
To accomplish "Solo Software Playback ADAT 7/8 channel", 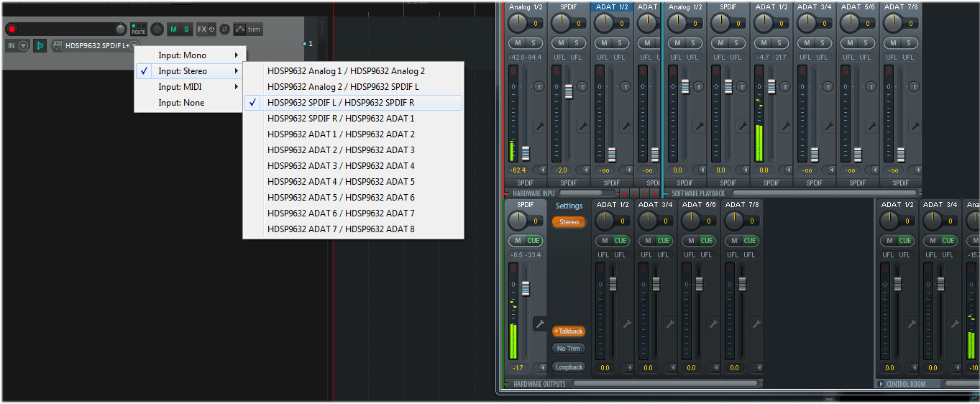I will (909, 42).
